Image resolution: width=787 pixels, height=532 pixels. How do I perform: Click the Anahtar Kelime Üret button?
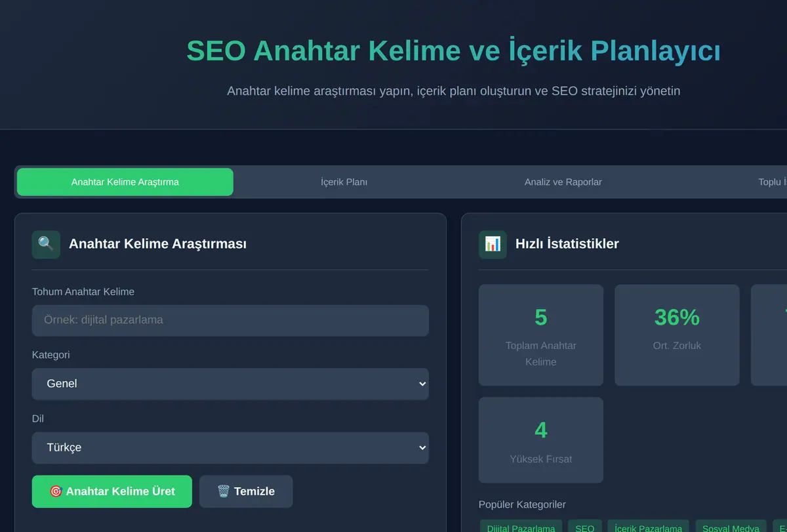[x=112, y=491]
